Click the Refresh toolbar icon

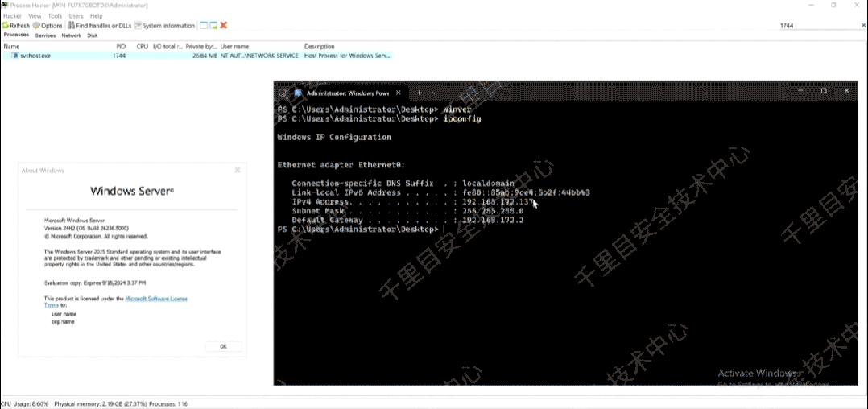6,26
